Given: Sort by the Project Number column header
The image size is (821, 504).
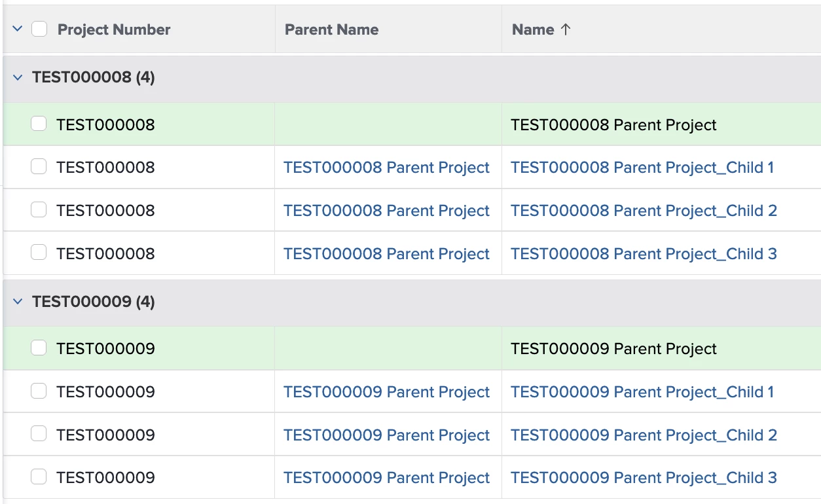Looking at the screenshot, I should click(114, 29).
